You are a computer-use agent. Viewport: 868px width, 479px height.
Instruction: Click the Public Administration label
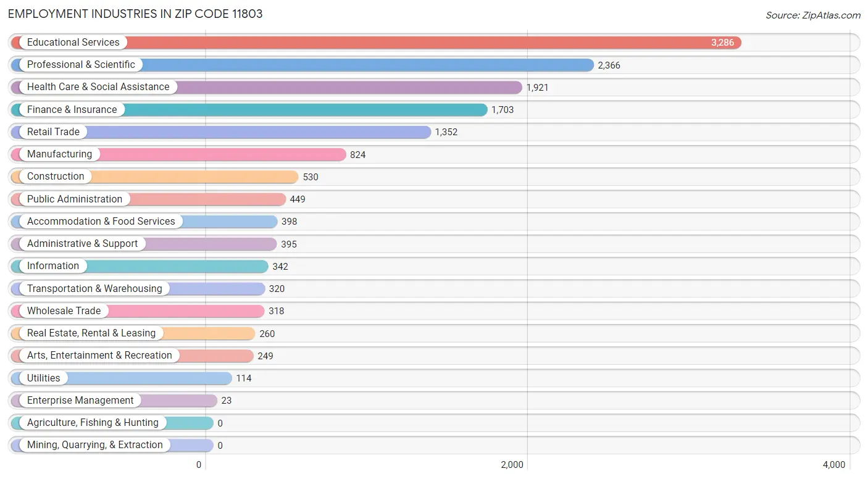[75, 199]
